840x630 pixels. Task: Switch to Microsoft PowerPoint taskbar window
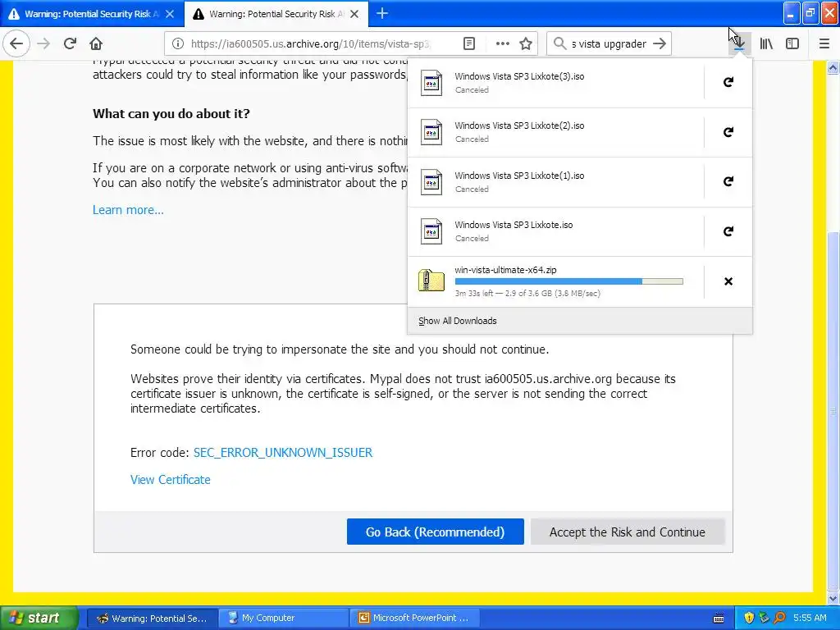414,619
